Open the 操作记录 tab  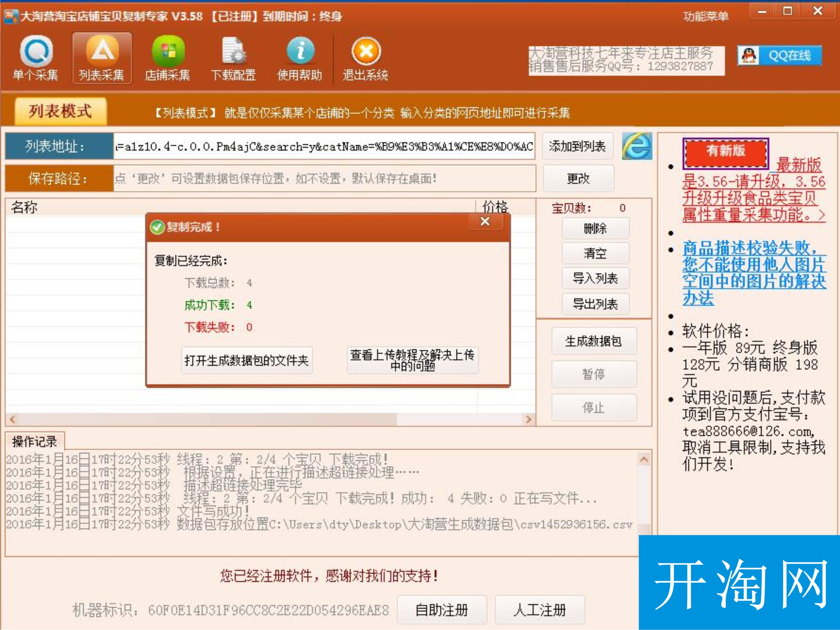tap(34, 441)
